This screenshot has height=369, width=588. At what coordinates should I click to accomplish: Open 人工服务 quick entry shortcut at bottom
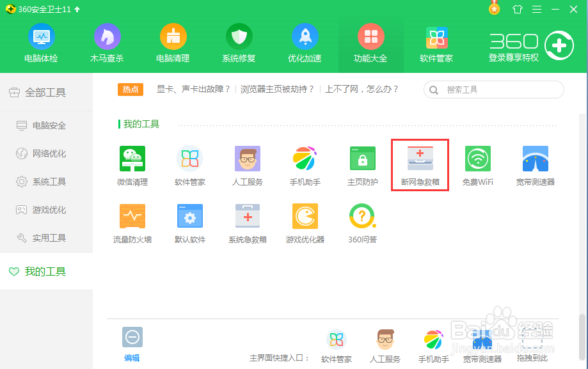pos(385,347)
